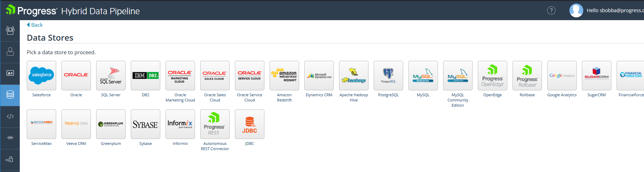The image size is (644, 172).
Task: Choose the Apache Hadoop Hive tile
Action: point(354,75)
